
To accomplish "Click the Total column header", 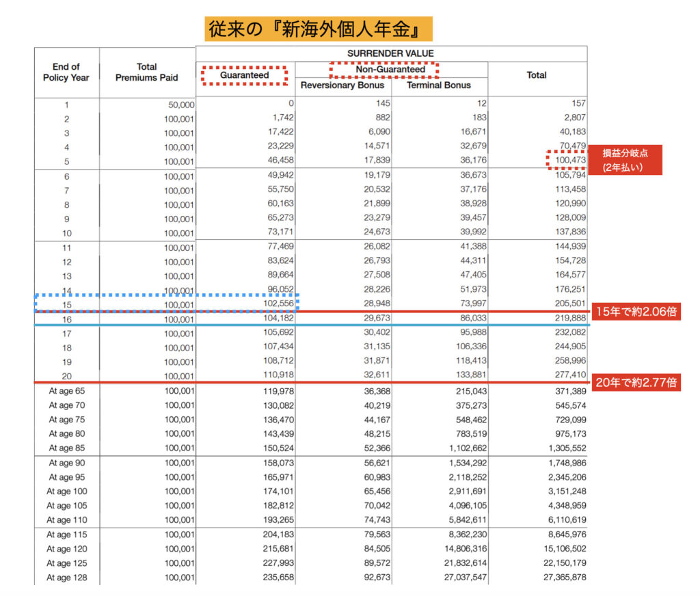I will click(536, 75).
